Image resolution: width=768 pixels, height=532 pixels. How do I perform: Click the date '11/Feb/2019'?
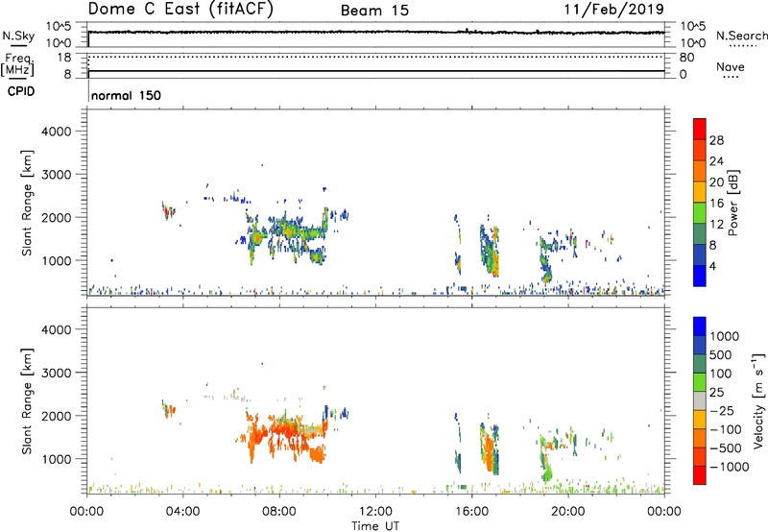coord(614,10)
